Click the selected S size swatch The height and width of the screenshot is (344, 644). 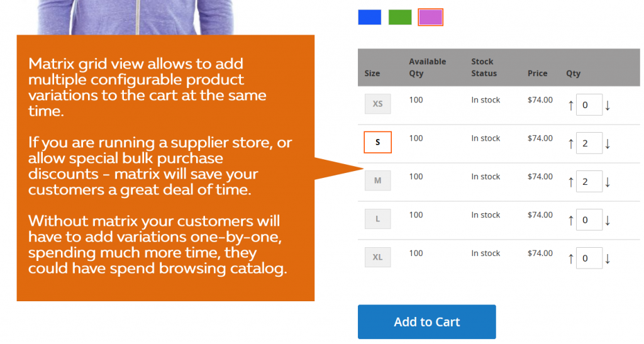(x=377, y=142)
